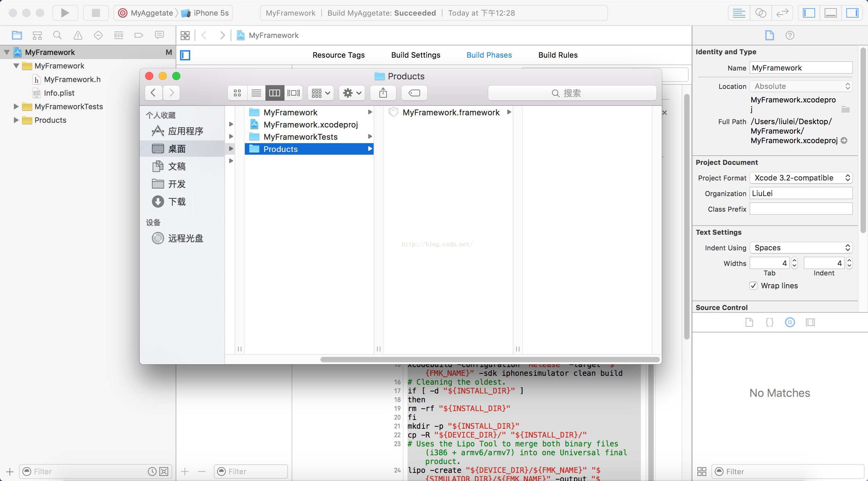The image size is (868, 481).
Task: Click the Stop button in Xcode toolbar
Action: (96, 13)
